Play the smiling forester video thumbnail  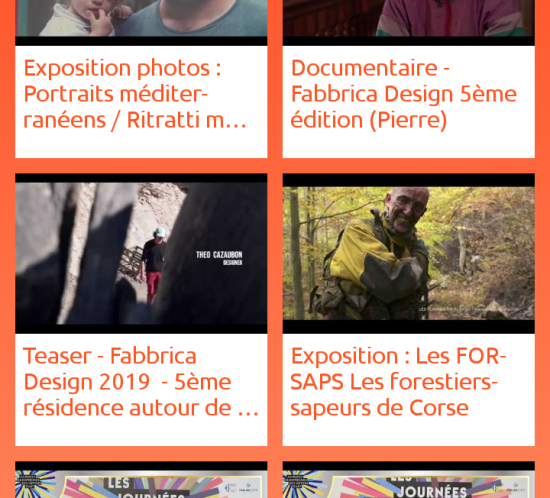coord(409,253)
